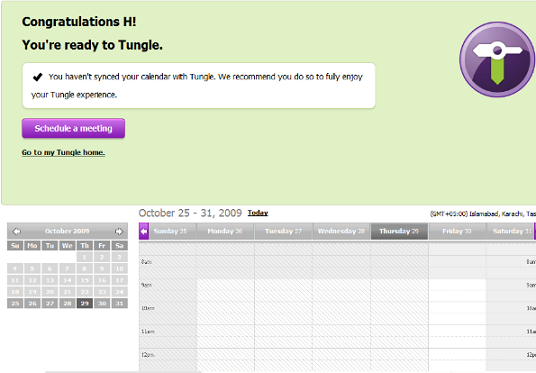
Task: Pick October 25 in mini calendar
Action: [15, 303]
